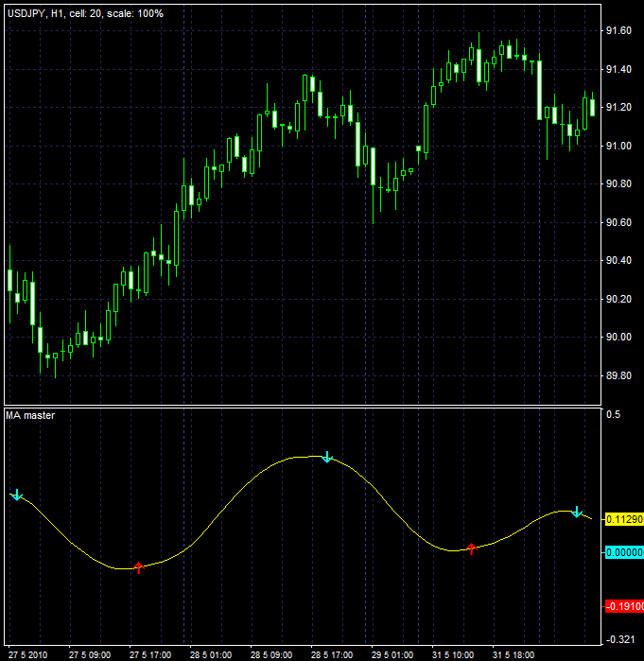Click the '27 5 17:00' time label
The height and width of the screenshot is (661, 644).
point(150,655)
